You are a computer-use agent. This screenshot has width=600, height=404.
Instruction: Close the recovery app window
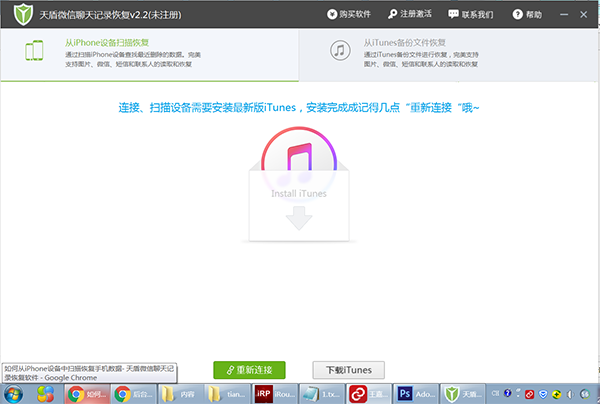click(x=584, y=15)
